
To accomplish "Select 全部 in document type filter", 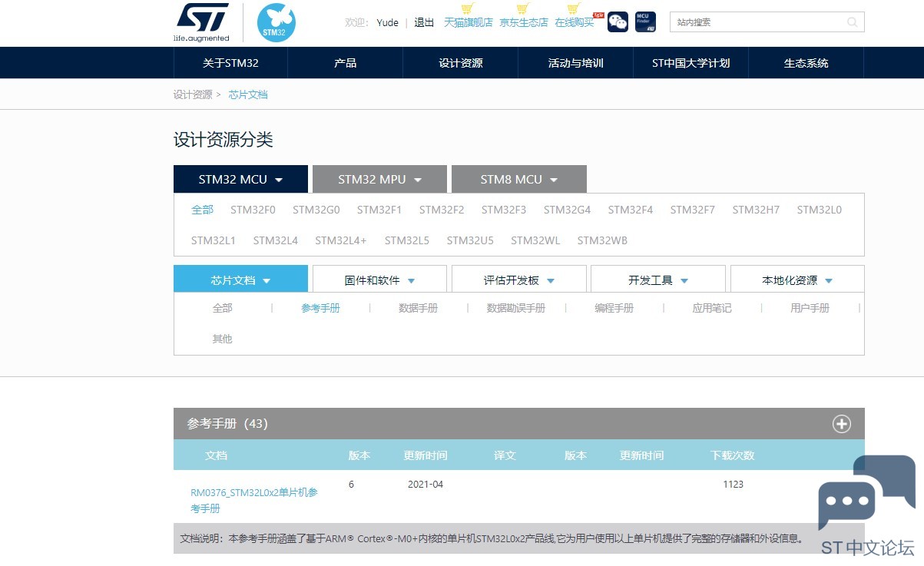I will (x=223, y=308).
